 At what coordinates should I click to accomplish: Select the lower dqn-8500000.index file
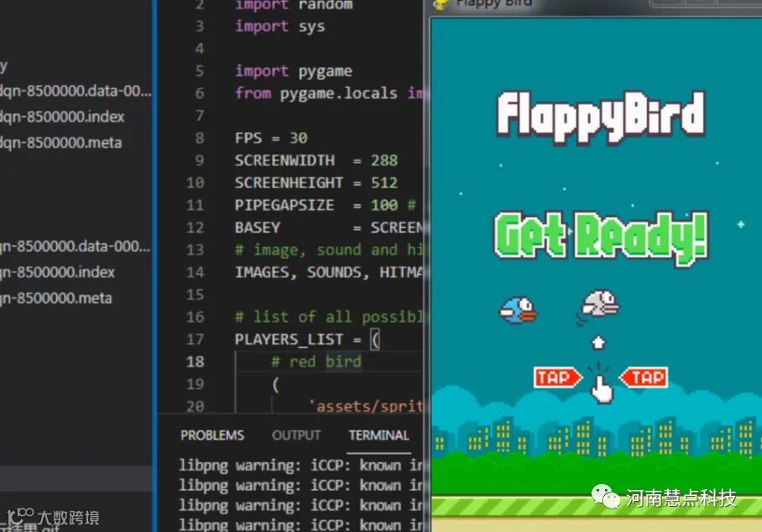pos(57,271)
